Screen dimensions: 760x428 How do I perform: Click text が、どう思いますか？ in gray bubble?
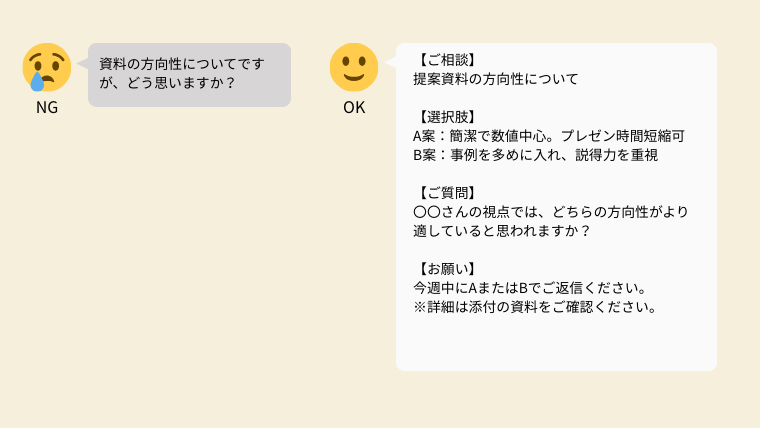click(x=167, y=83)
